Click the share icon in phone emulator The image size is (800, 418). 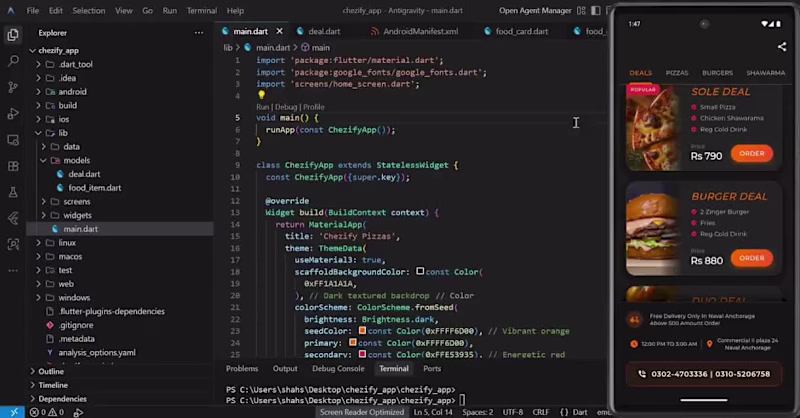pyautogui.click(x=782, y=47)
